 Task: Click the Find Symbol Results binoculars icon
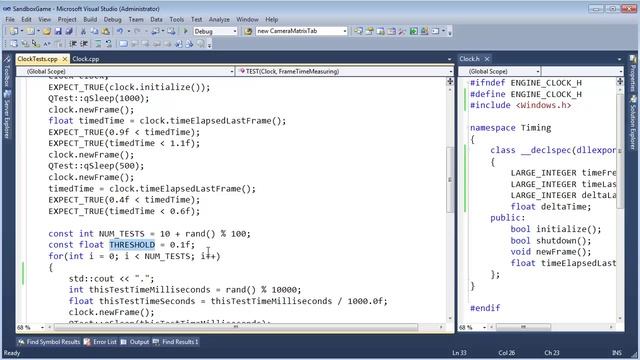pos(21,342)
